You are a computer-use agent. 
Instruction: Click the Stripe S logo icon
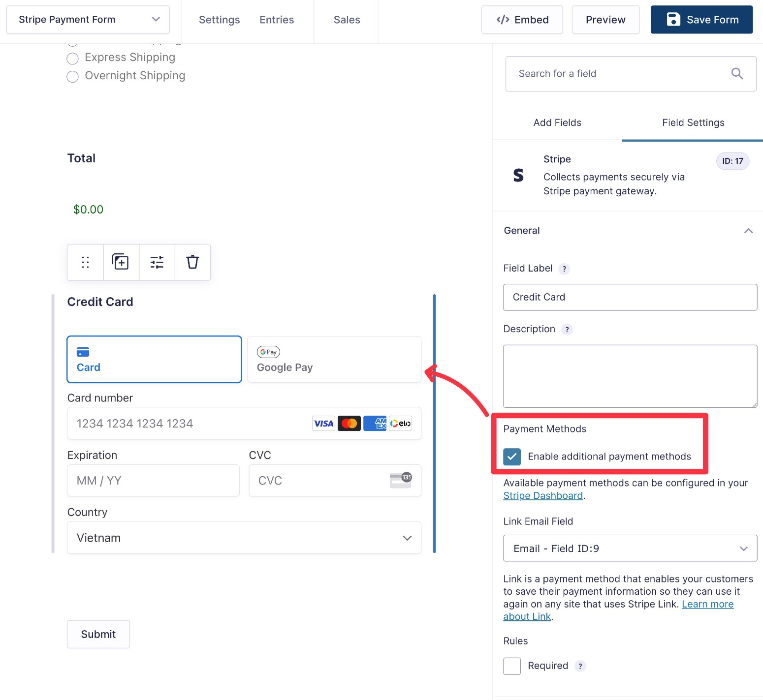518,175
